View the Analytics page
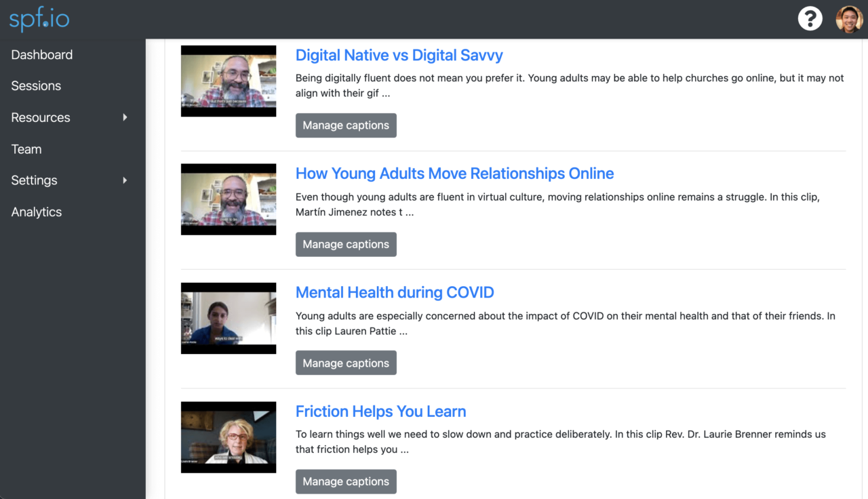Viewport: 868px width, 499px height. (x=36, y=212)
